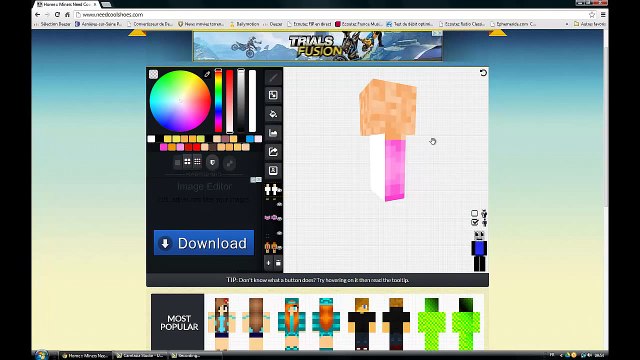Image resolution: width=640 pixels, height=360 pixels.
Task: Choose the four-square brush size
Action: (x=187, y=162)
